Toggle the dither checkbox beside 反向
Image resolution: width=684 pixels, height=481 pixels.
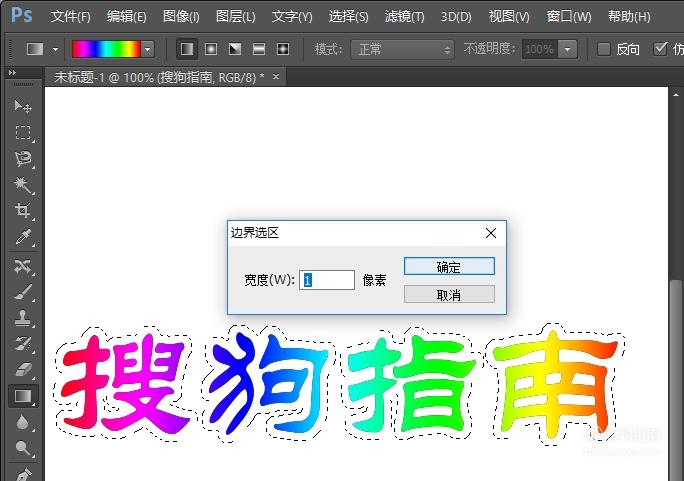coord(660,48)
